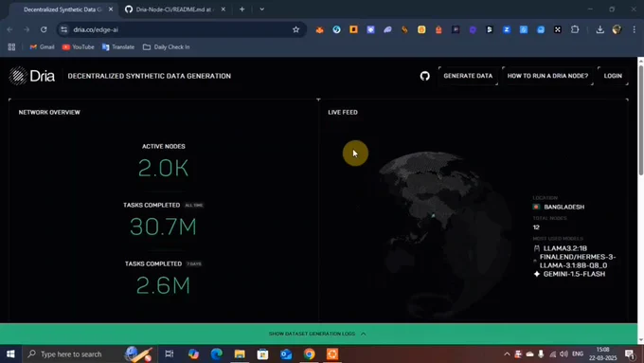The width and height of the screenshot is (644, 363).
Task: Reload the dria.co page
Action: (44, 29)
